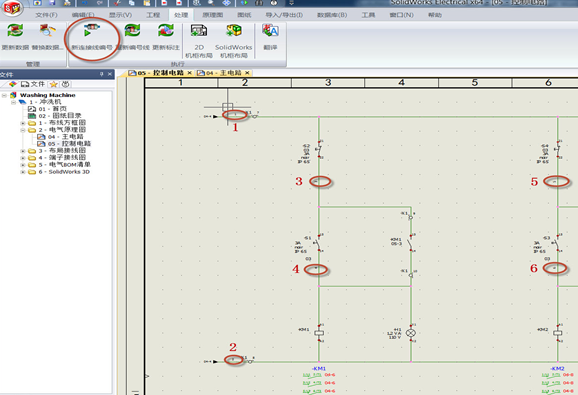Open 02 - 图纸目录 in the project tree
Image resolution: width=578 pixels, height=395 pixels.
click(60, 116)
